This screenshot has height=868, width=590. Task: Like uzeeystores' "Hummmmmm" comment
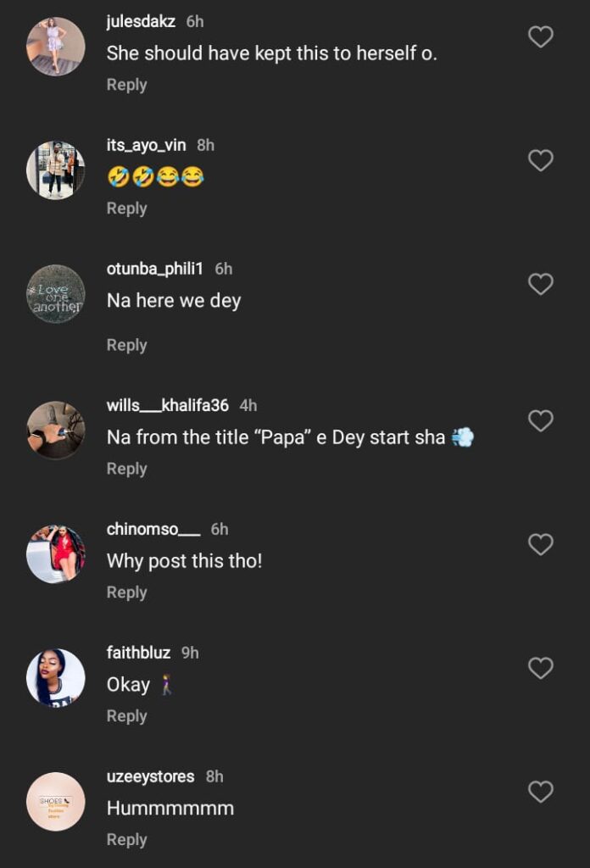[540, 792]
